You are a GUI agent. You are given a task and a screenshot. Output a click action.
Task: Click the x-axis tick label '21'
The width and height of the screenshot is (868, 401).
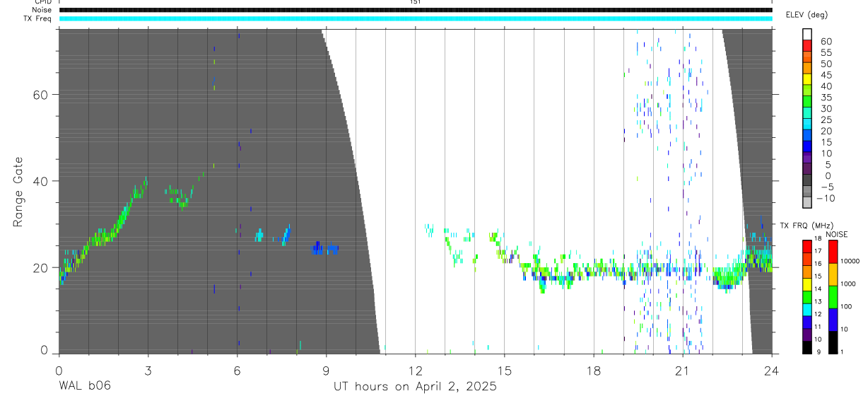point(682,370)
